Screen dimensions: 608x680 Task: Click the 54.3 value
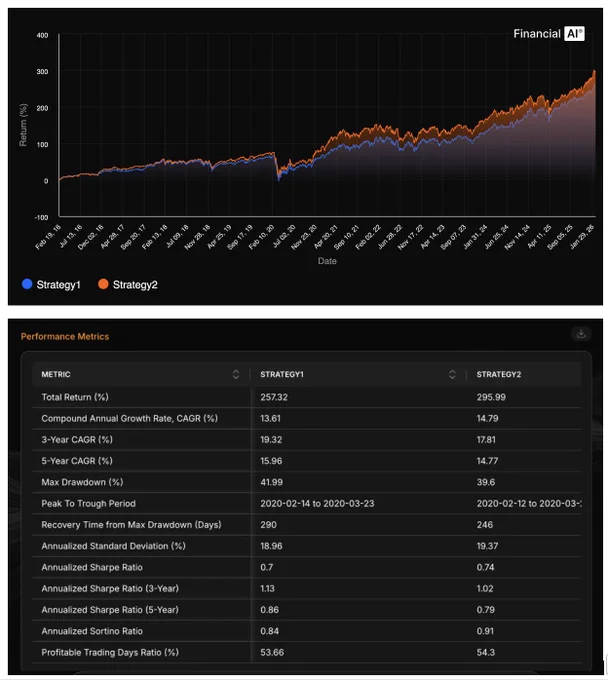(x=486, y=652)
